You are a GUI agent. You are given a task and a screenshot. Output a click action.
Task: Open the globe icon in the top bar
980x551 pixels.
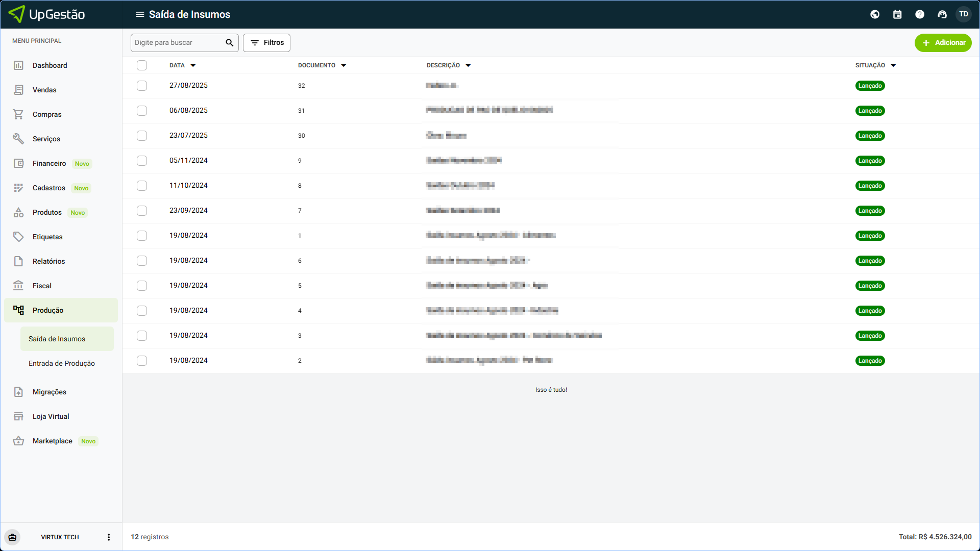point(875,14)
